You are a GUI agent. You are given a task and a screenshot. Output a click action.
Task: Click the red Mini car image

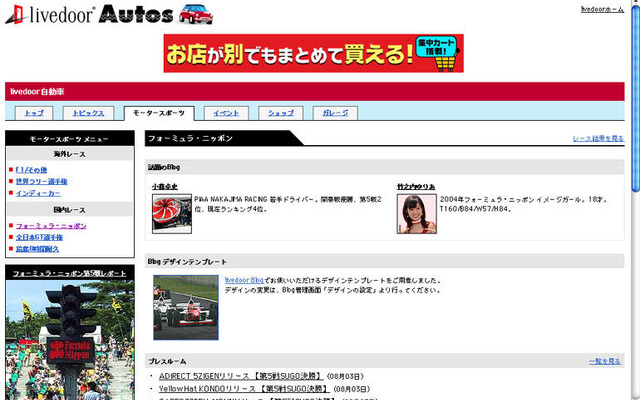coord(196,14)
